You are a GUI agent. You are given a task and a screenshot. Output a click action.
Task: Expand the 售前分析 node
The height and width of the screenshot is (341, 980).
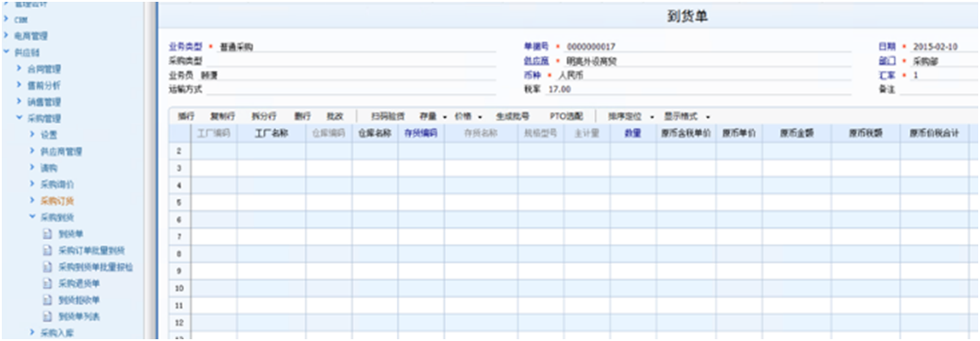tap(19, 85)
